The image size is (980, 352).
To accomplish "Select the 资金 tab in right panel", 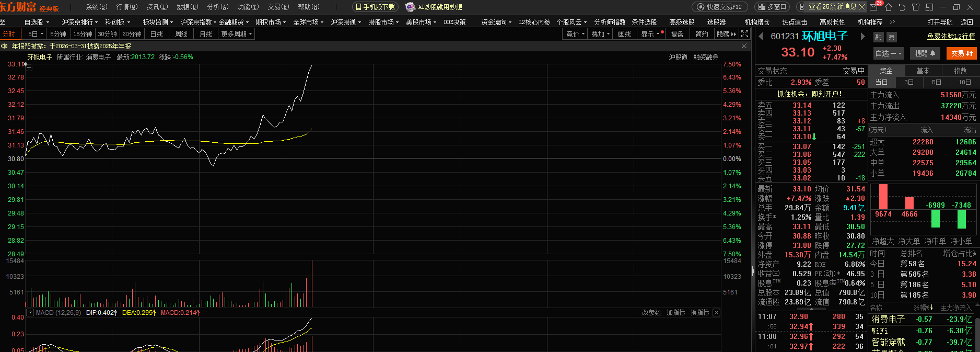I will click(886, 71).
